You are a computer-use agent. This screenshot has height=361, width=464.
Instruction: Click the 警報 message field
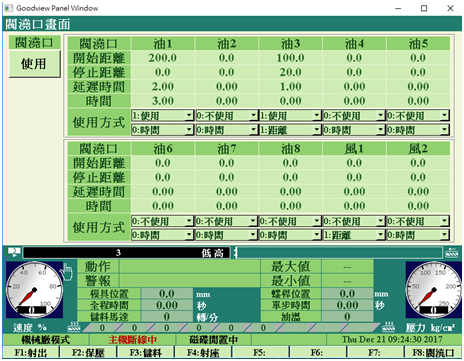coord(190,281)
